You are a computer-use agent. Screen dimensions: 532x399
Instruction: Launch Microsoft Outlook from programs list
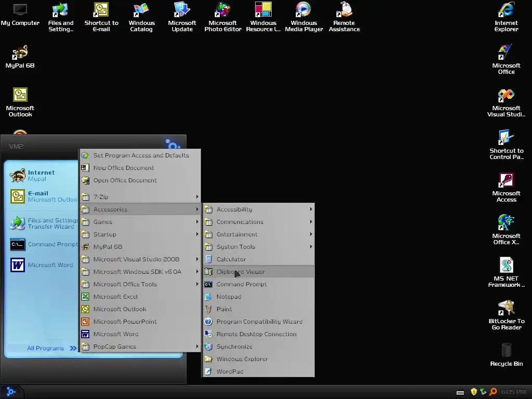point(140,309)
